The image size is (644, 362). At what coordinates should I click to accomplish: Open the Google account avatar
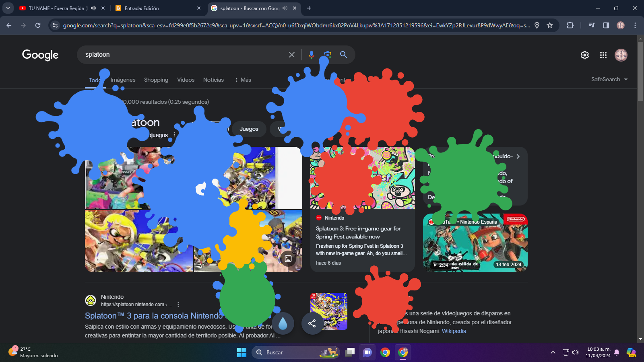(621, 55)
